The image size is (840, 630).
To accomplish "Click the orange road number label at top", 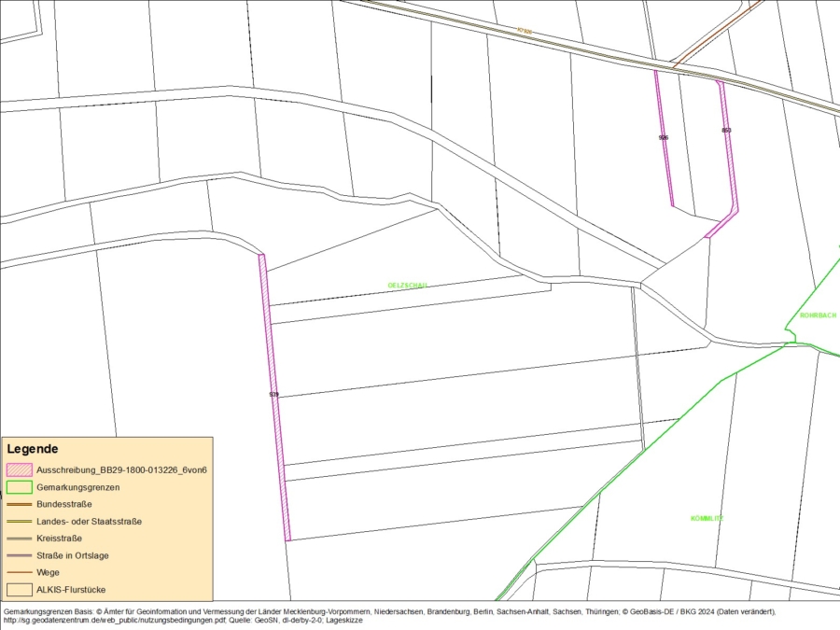I will pyautogui.click(x=525, y=31).
